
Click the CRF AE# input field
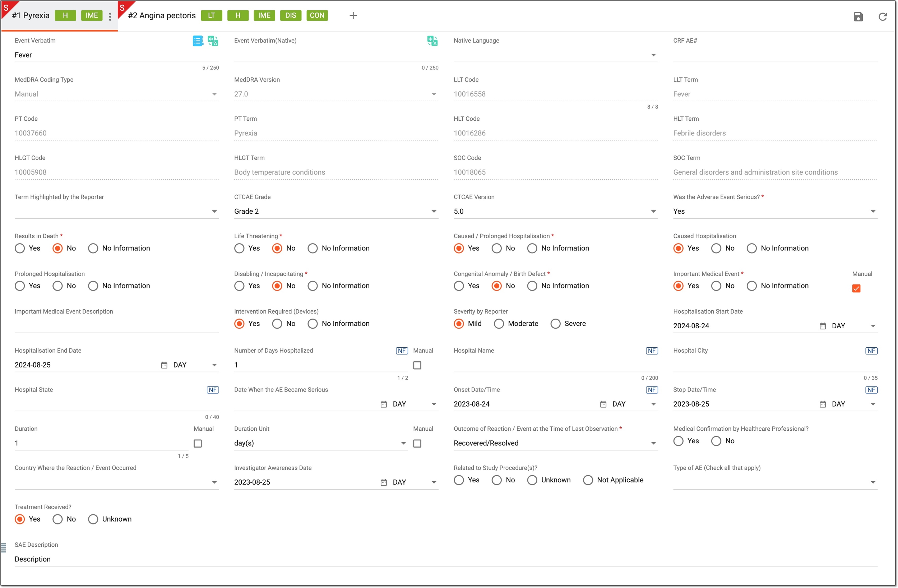coord(775,55)
